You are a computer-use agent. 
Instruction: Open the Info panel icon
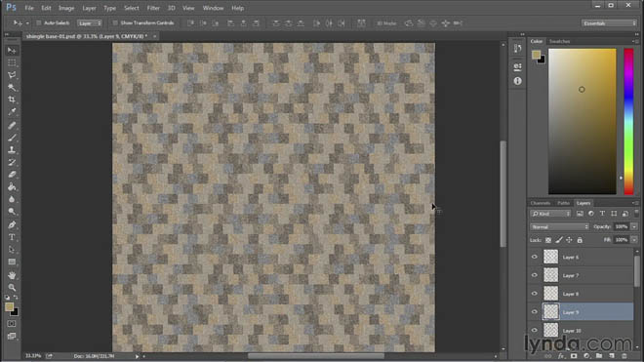click(517, 81)
